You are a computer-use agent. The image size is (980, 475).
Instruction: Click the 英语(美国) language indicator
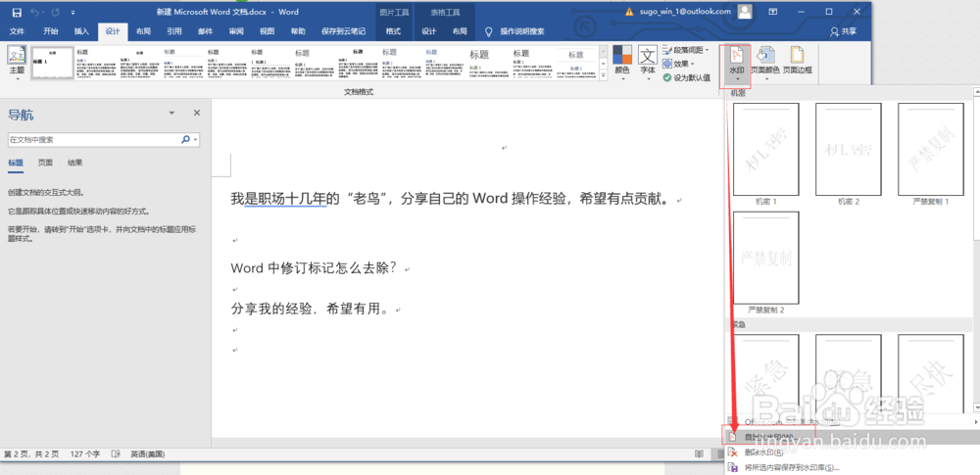coord(148,453)
